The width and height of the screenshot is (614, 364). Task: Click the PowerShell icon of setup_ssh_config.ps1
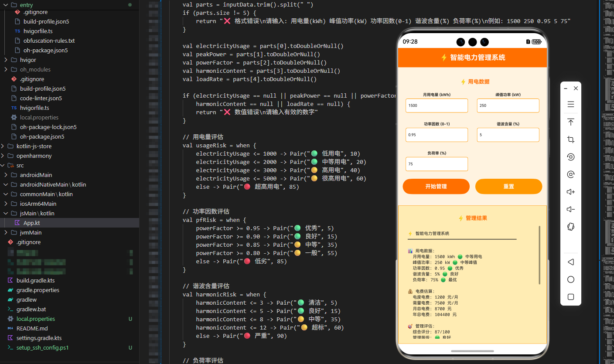[10, 347]
